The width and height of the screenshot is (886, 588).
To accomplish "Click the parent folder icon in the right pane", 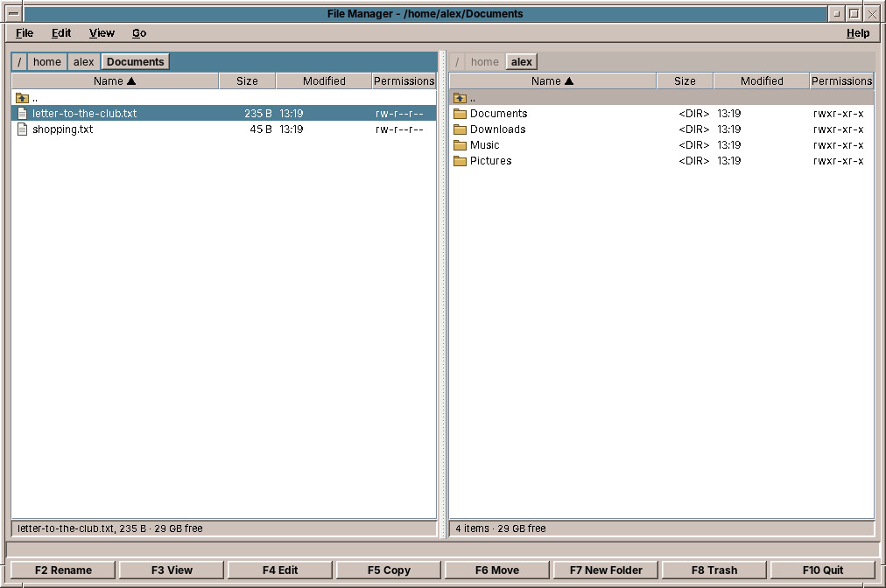I will tap(460, 98).
